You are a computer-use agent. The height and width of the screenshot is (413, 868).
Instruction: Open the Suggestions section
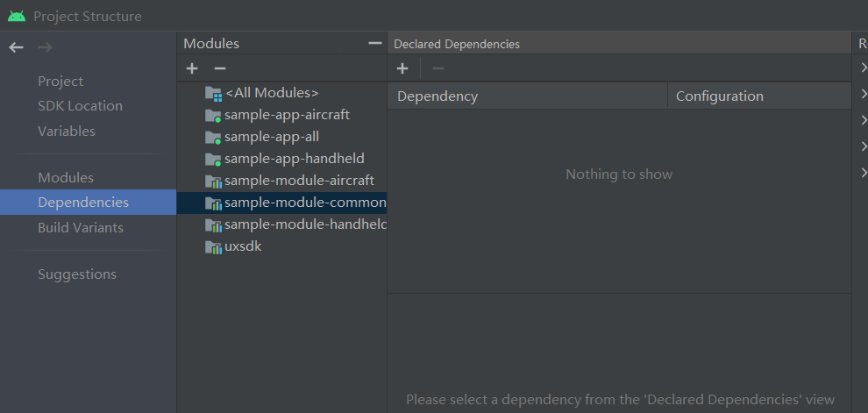pos(77,274)
